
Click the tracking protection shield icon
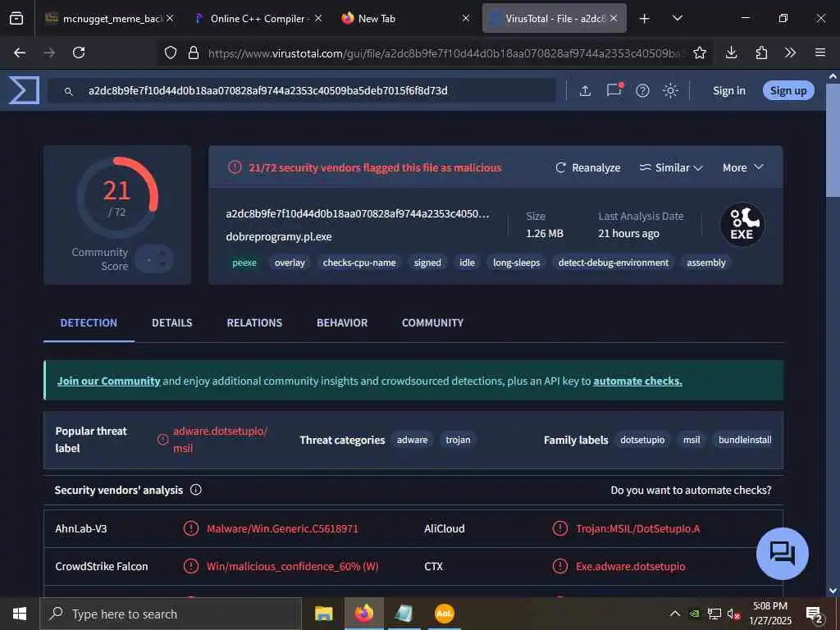point(171,52)
